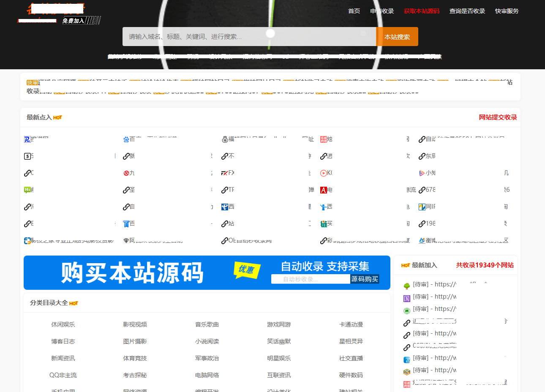Select the red A icon beside 电
Image resolution: width=545 pixels, height=392 pixels.
click(323, 190)
